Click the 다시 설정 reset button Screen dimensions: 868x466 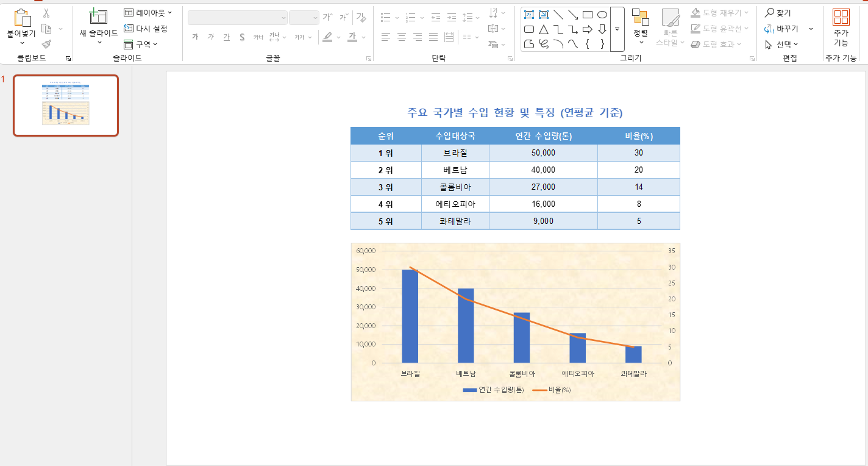tap(145, 28)
